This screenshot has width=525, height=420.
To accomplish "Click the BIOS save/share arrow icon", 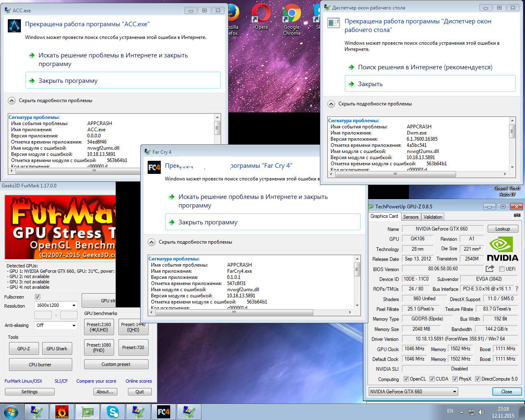I will pos(490,269).
